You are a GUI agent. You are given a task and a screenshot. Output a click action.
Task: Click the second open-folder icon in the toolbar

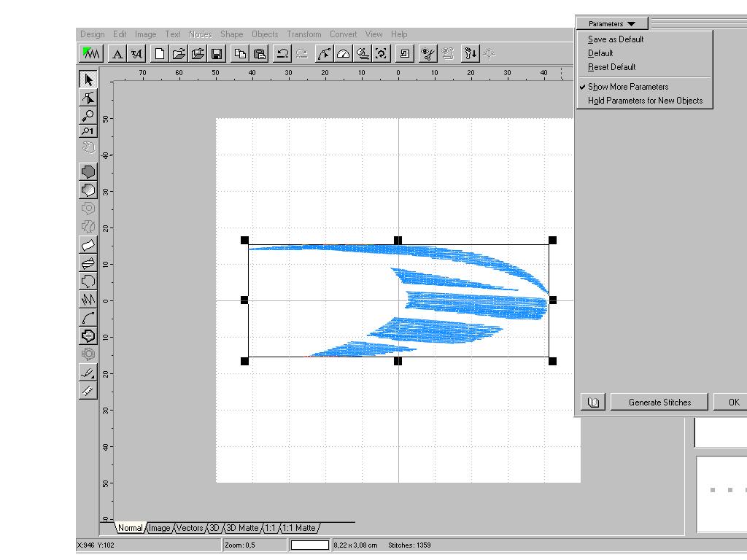[198, 54]
